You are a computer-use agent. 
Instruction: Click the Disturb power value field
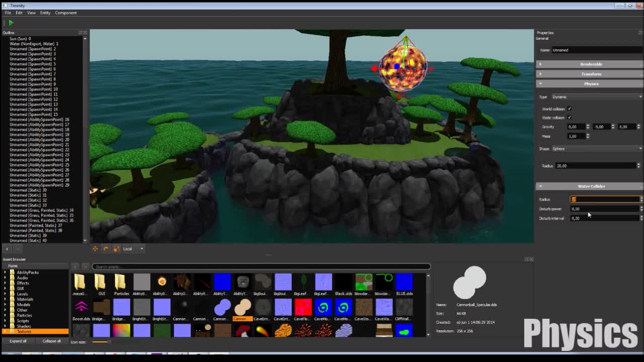pos(604,209)
